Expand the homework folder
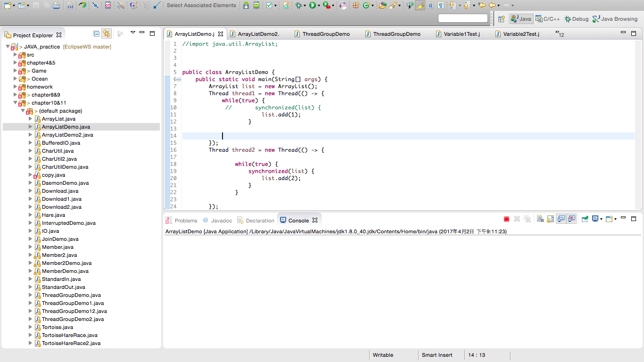 click(x=16, y=87)
